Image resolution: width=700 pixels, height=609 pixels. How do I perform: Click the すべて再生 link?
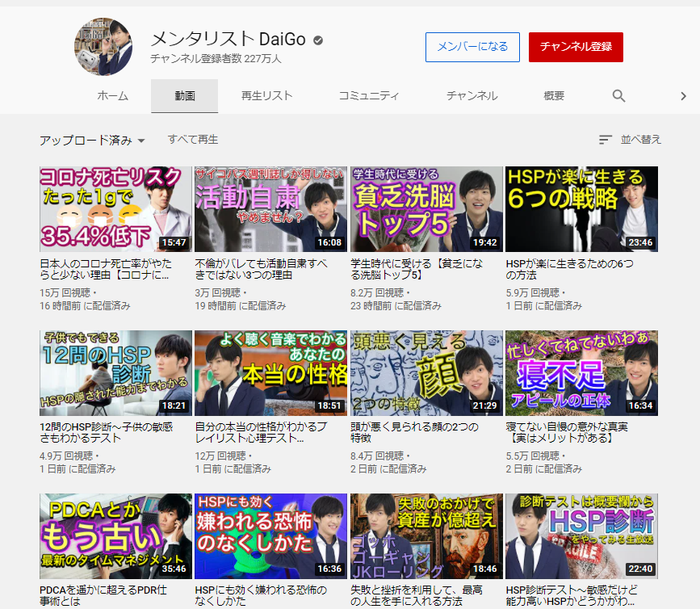(193, 140)
